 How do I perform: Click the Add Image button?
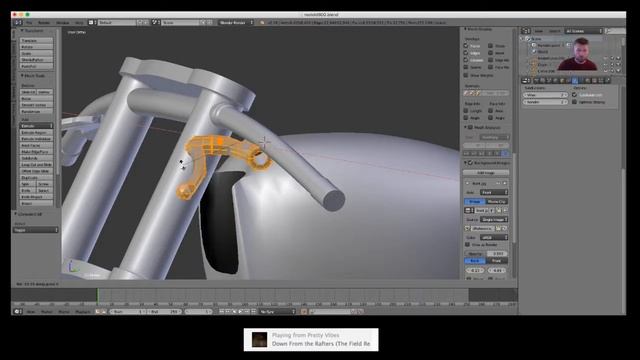click(x=486, y=173)
